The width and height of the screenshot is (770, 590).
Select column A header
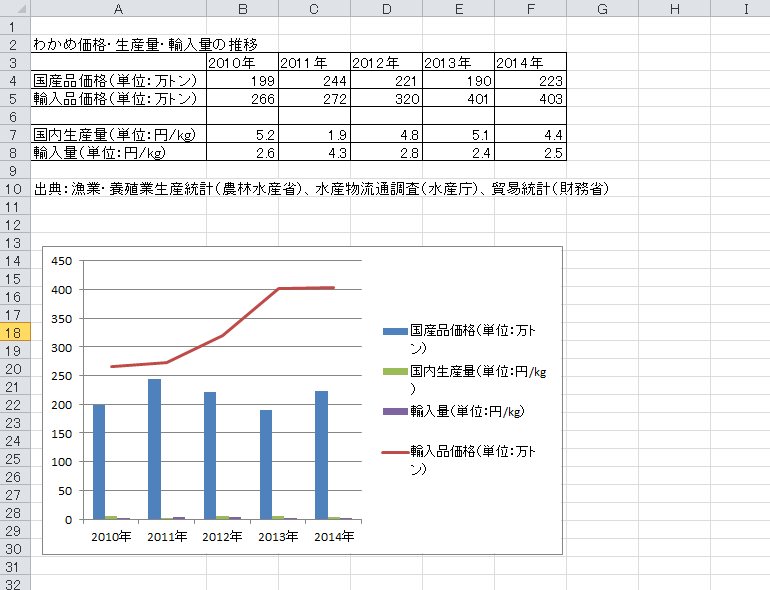118,8
